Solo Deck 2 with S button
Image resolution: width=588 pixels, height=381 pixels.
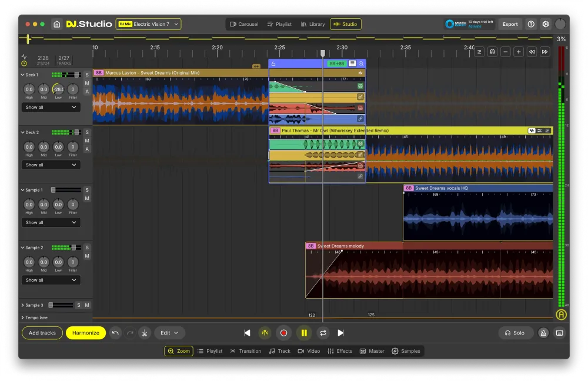point(87,132)
